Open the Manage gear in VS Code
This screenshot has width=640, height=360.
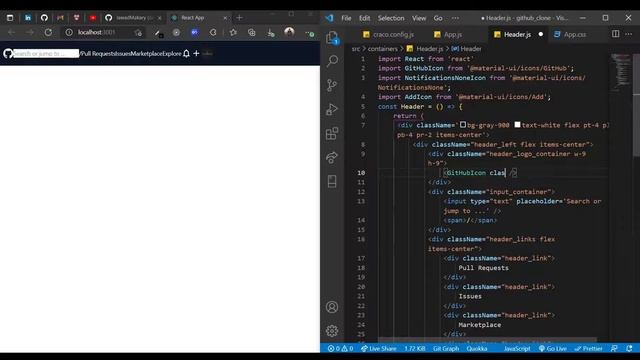click(x=332, y=331)
